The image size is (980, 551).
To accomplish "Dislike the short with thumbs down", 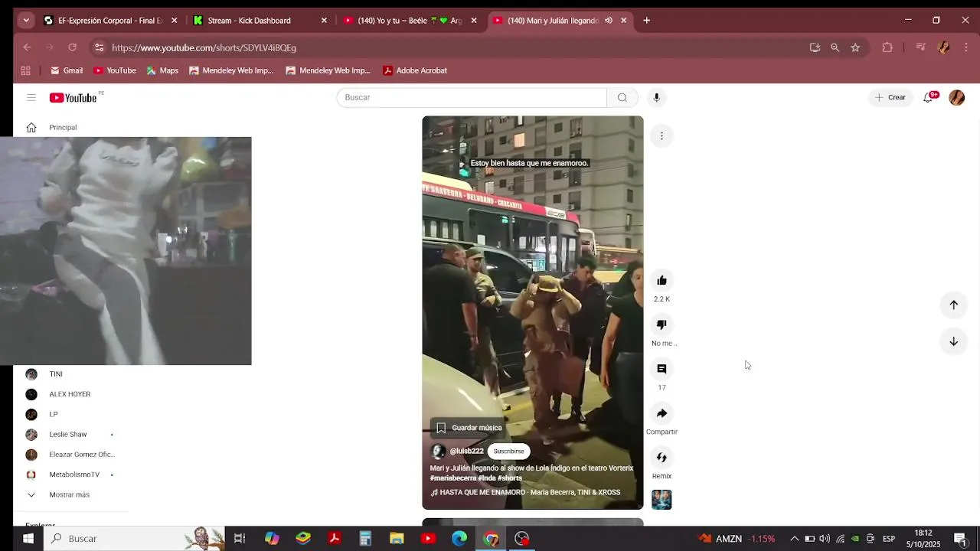I will [x=661, y=324].
